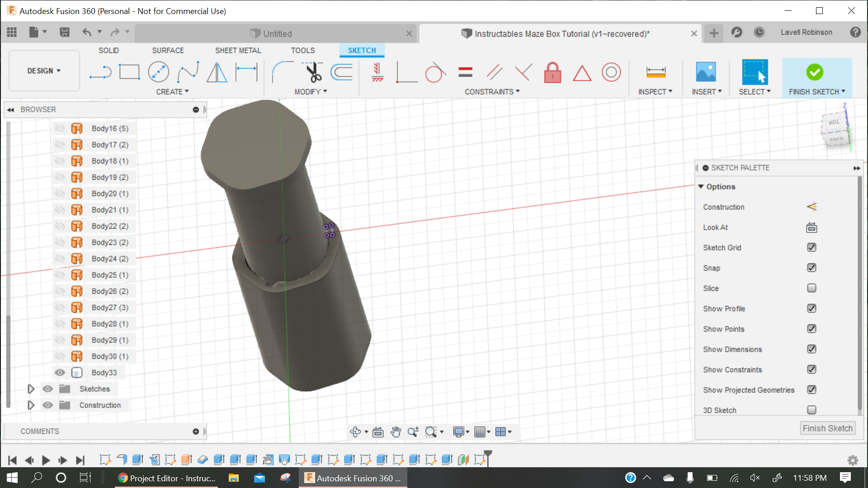Toggle Show Projected Geometries checkbox
Viewport: 868px width, 488px height.
coord(811,389)
